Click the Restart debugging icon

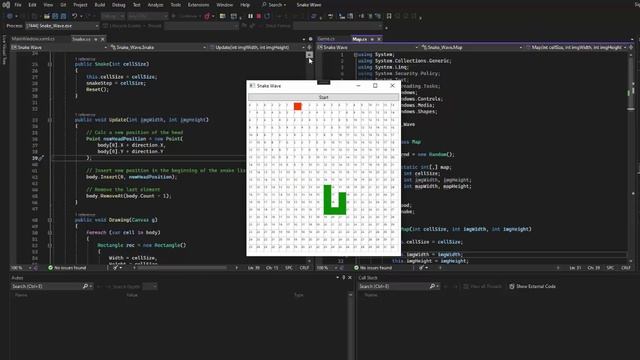pos(267,16)
